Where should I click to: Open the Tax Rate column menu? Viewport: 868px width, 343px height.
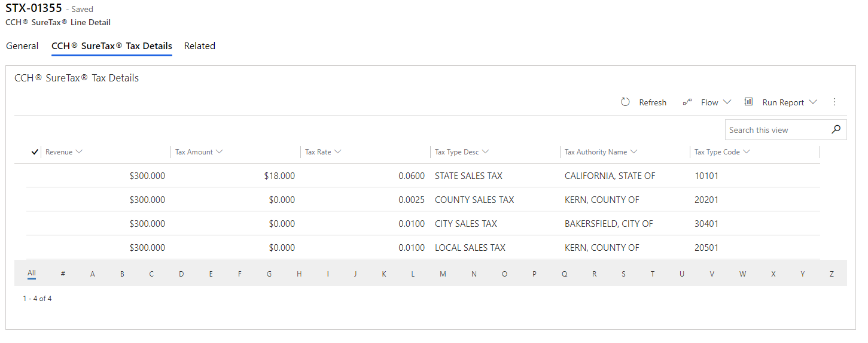coord(338,152)
